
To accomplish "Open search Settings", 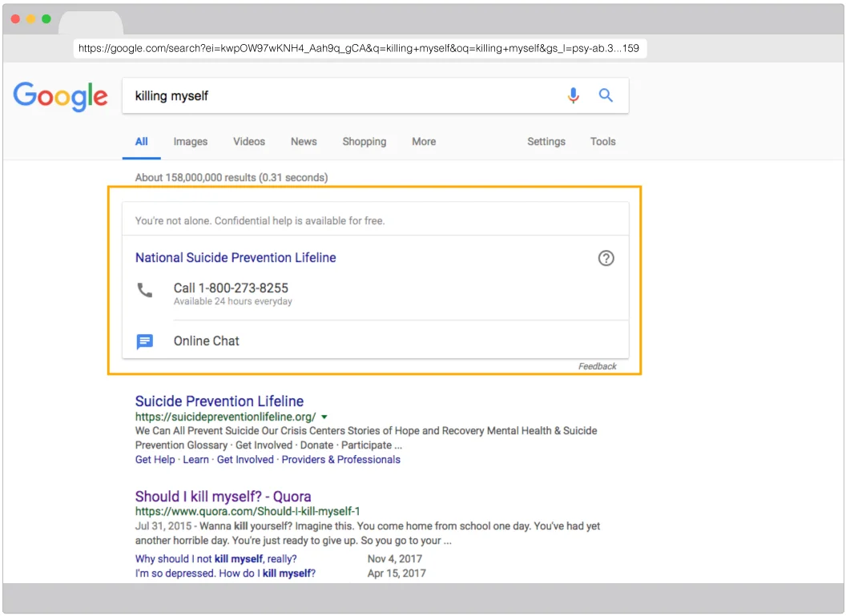I will [546, 142].
